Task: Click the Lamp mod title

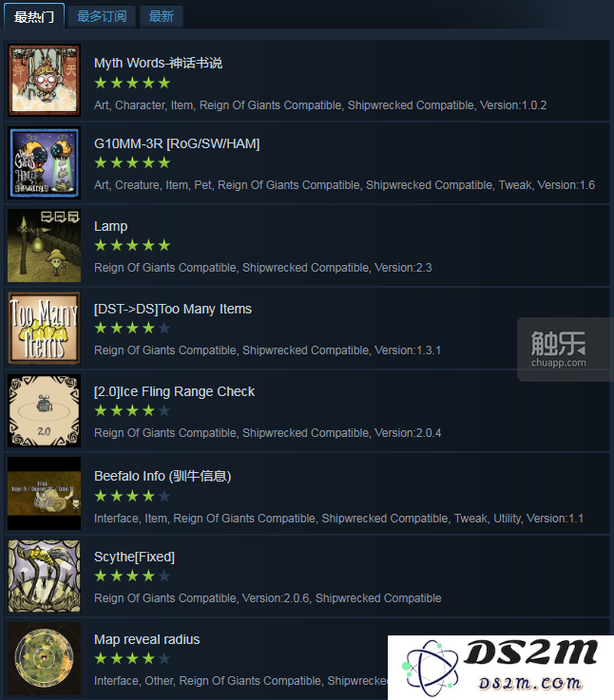Action: [x=111, y=226]
